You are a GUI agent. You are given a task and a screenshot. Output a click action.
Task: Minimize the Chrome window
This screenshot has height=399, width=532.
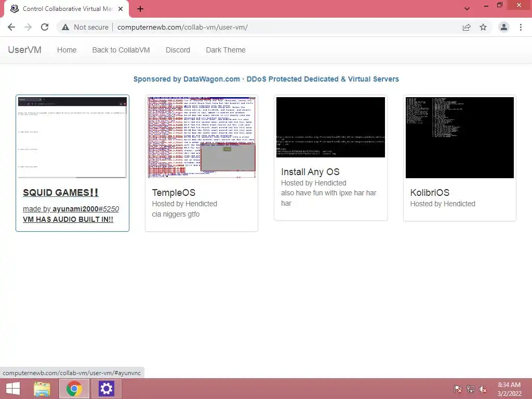pyautogui.click(x=486, y=5)
